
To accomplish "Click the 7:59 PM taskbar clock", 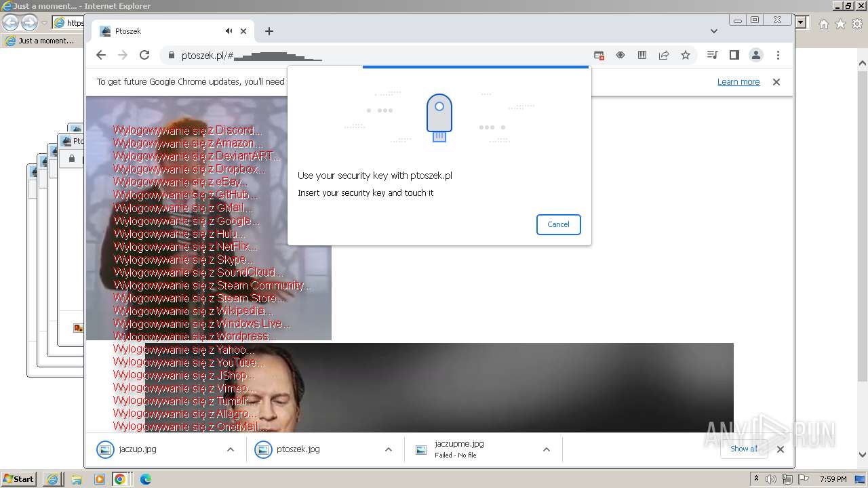I will click(833, 479).
